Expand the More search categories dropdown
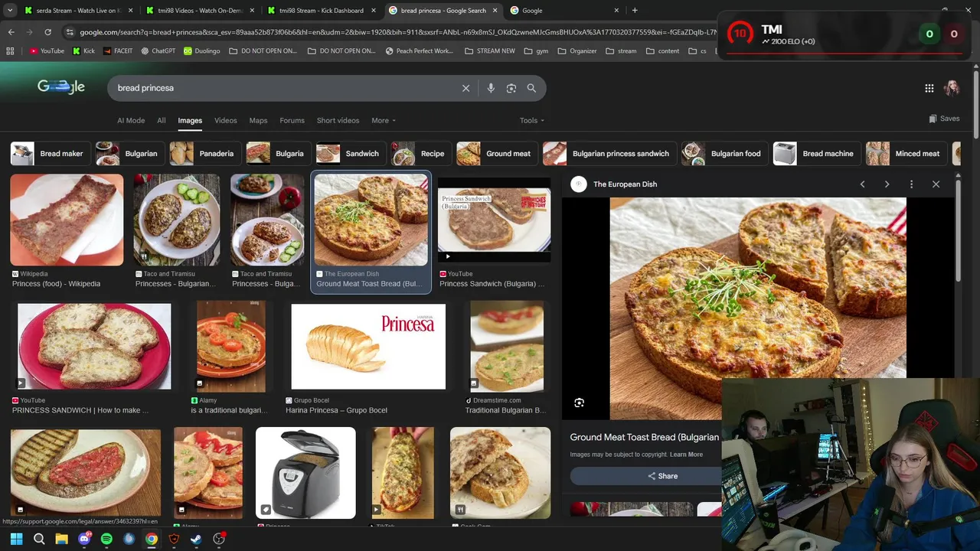 pyautogui.click(x=384, y=120)
